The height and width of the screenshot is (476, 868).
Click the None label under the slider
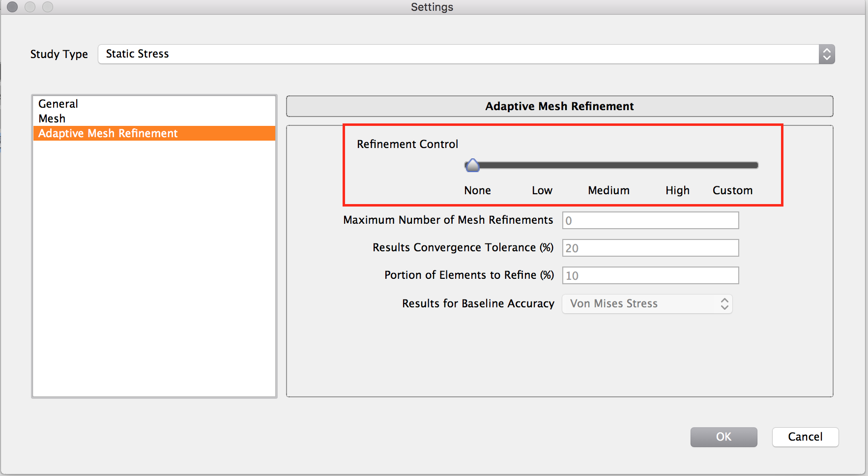(x=476, y=190)
